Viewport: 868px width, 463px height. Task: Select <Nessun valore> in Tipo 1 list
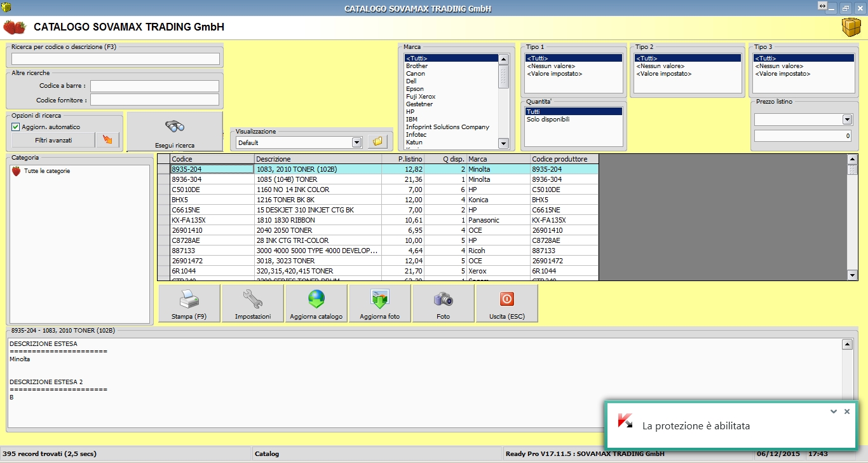click(x=551, y=66)
